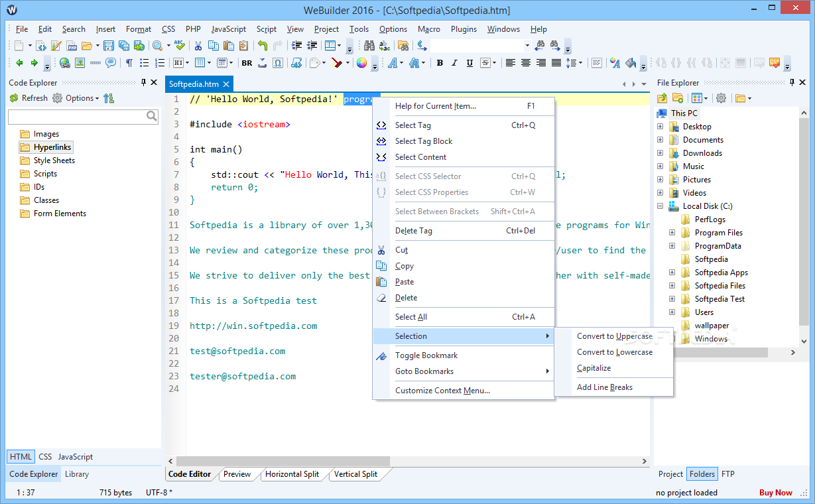Click the Bold formatting button
Image resolution: width=815 pixels, height=504 pixels.
point(440,63)
